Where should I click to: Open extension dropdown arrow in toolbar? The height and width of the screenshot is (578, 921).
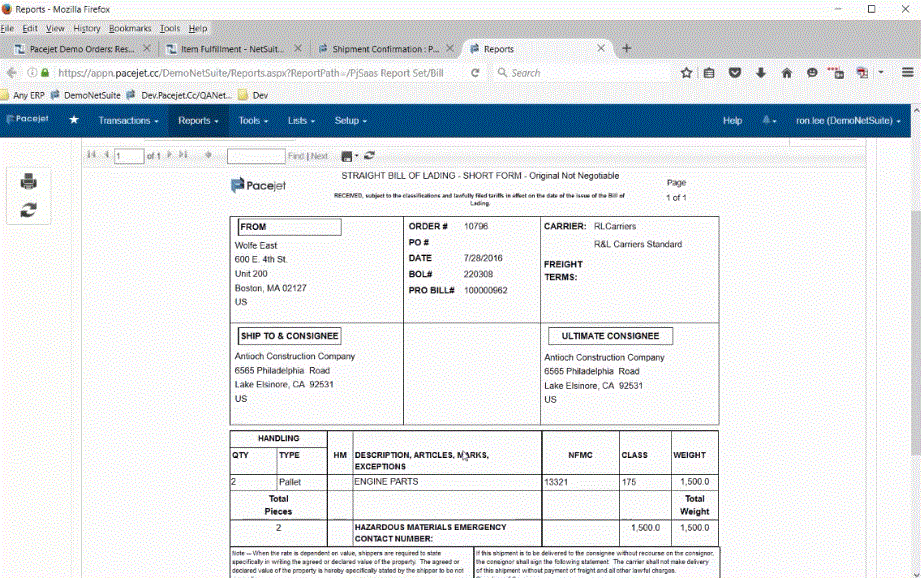click(881, 72)
